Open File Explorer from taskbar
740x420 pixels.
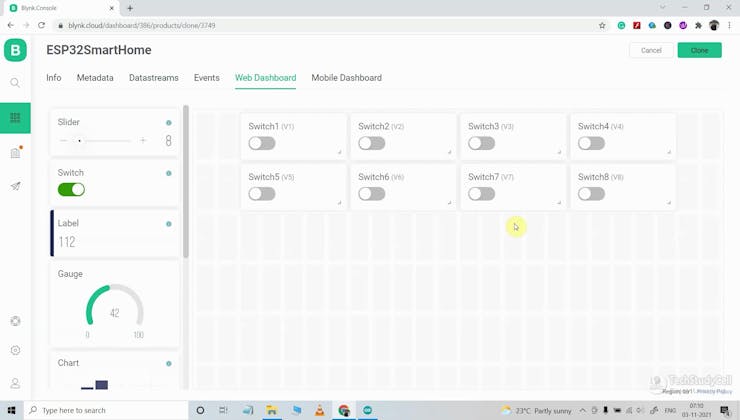click(271, 410)
